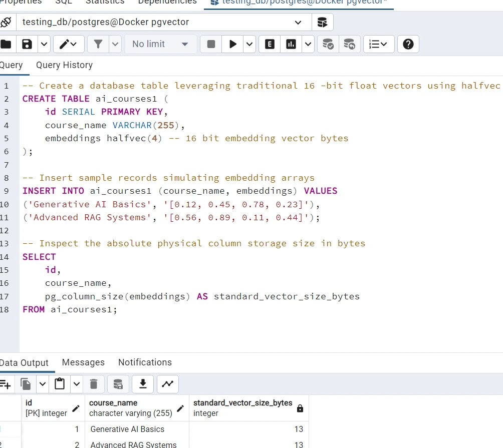Viewport: 503px width, 448px height.
Task: Open the new connection database icon
Action: tap(323, 22)
